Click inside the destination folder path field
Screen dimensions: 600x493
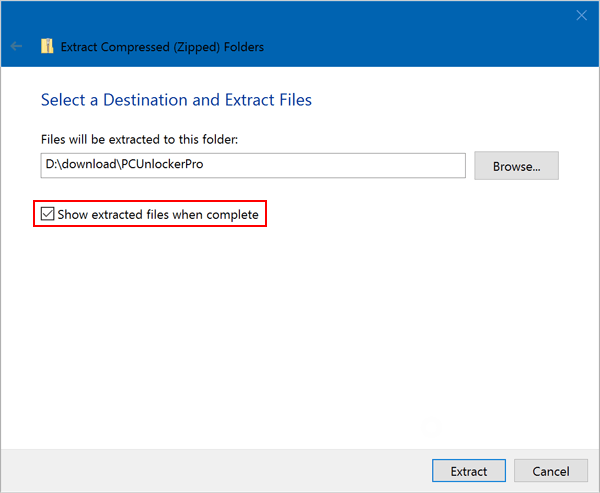pos(252,165)
